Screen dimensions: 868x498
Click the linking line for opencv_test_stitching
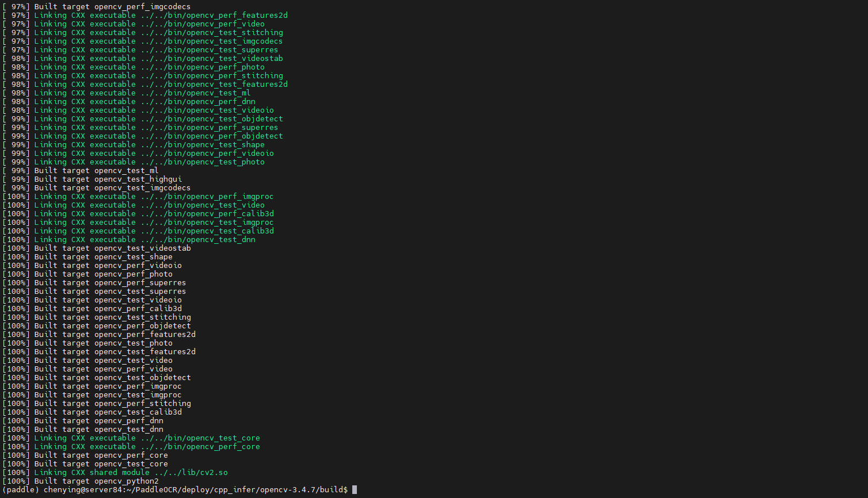pyautogui.click(x=143, y=33)
